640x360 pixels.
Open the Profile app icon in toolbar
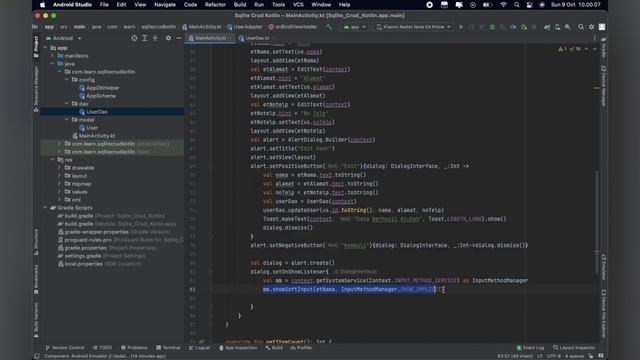[513, 27]
